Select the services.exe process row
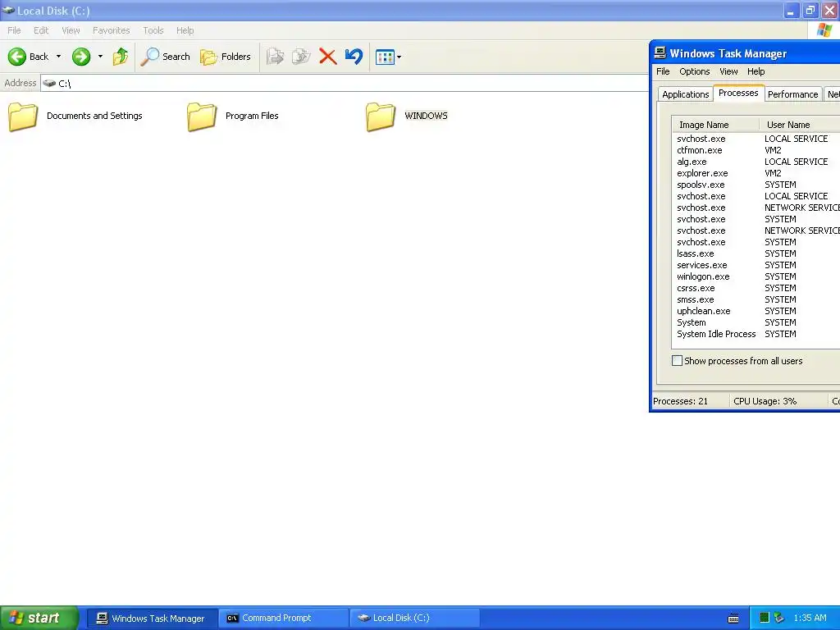 (x=756, y=265)
